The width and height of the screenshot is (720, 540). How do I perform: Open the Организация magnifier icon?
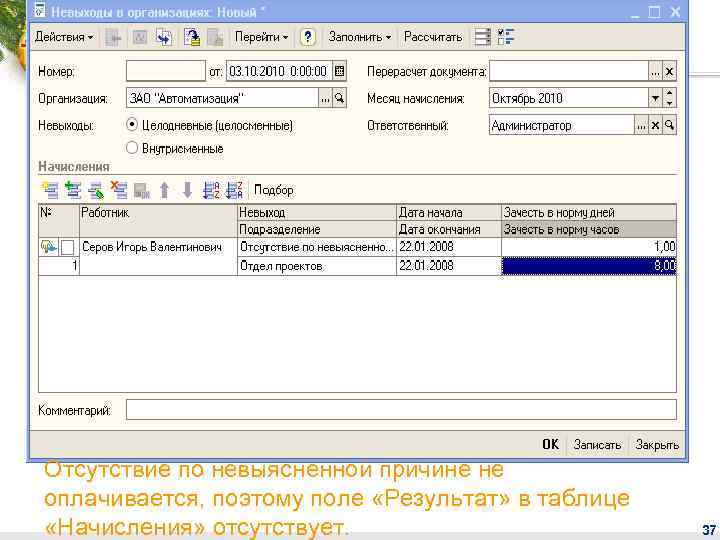pos(339,98)
